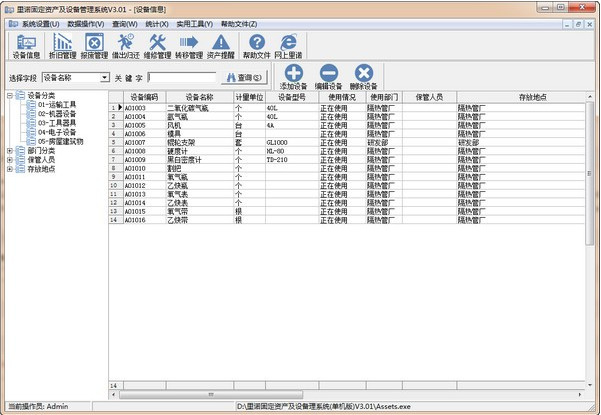Open 转移管理 transfer management
This screenshot has width=601, height=415.
click(x=189, y=46)
